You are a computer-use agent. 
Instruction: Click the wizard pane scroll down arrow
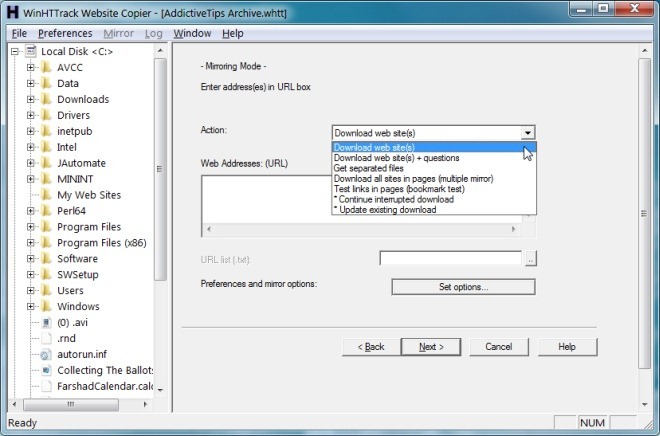click(644, 404)
